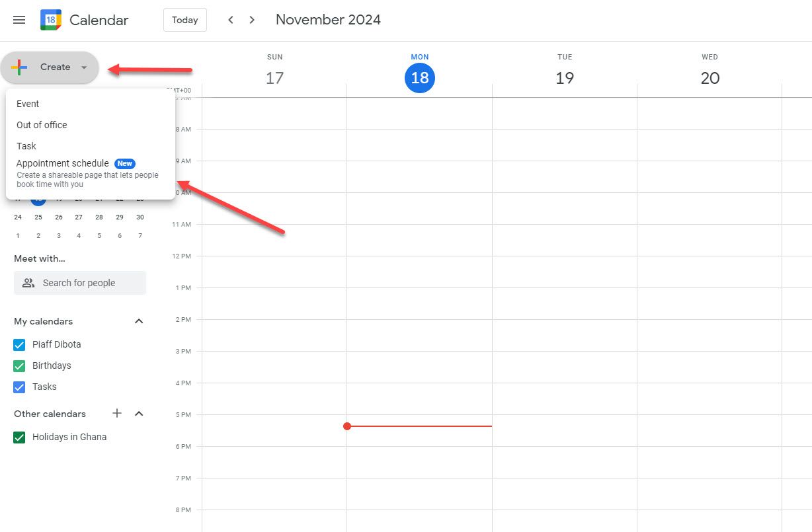Select Event from the Create menu
Screen dimensions: 812x532
click(28, 104)
